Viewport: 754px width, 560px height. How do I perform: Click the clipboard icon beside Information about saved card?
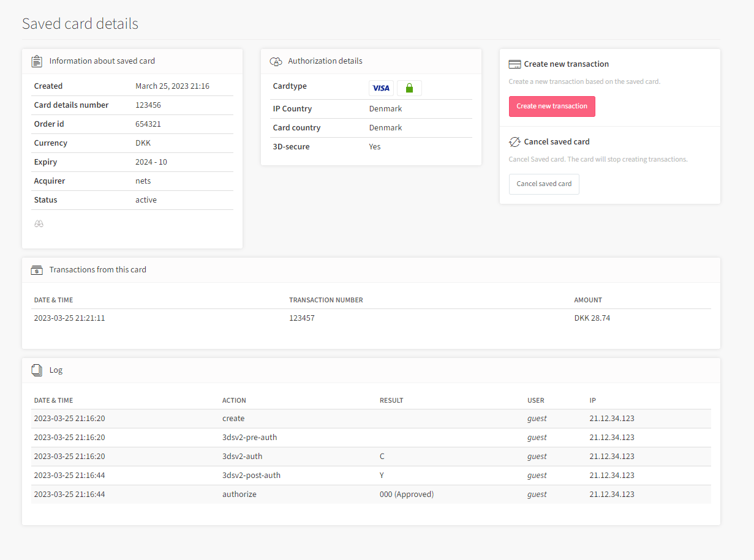coord(37,61)
